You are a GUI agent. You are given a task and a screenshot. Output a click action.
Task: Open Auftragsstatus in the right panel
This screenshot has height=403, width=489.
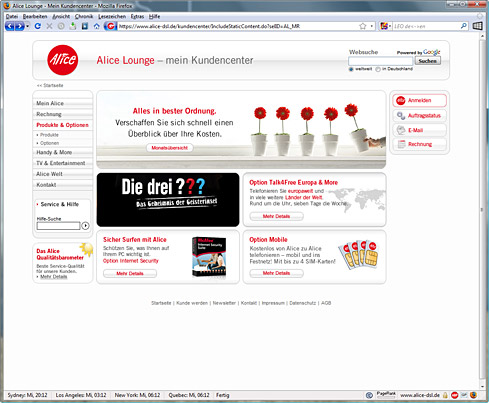click(419, 116)
